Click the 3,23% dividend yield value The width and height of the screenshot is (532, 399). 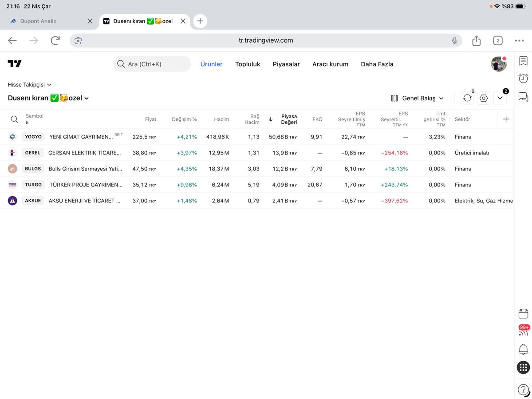pos(437,137)
